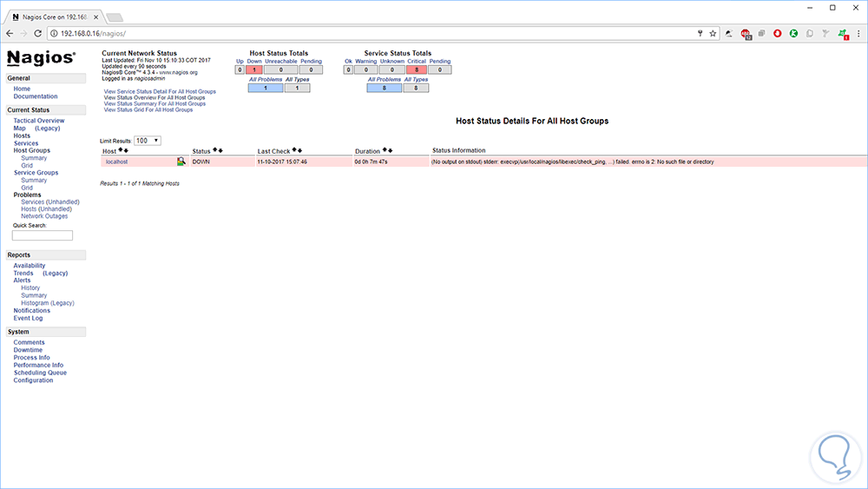Click the www.nagios.org link
This screenshot has width=868, height=489.
pos(178,73)
